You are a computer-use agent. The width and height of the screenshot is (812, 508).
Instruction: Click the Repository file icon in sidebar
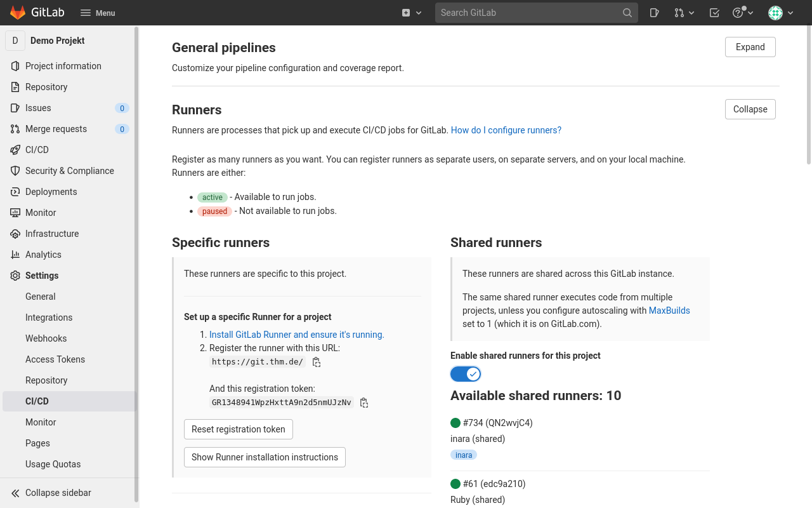coord(15,87)
